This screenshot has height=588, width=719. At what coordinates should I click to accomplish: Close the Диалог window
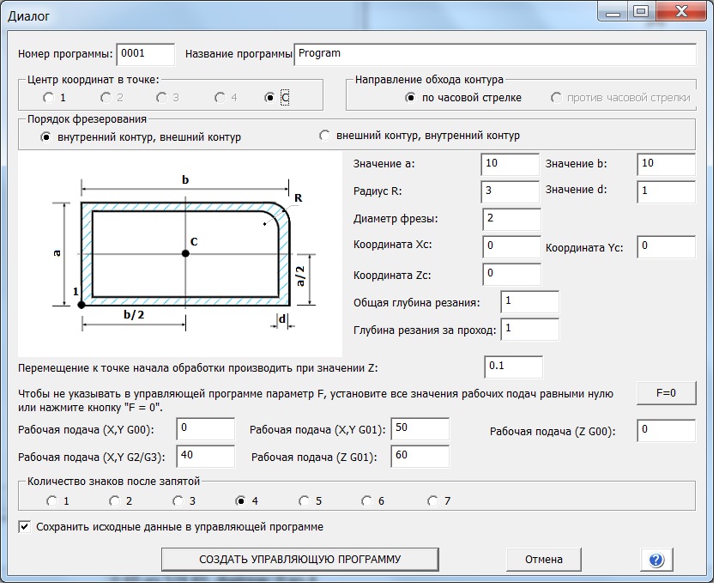pos(681,12)
